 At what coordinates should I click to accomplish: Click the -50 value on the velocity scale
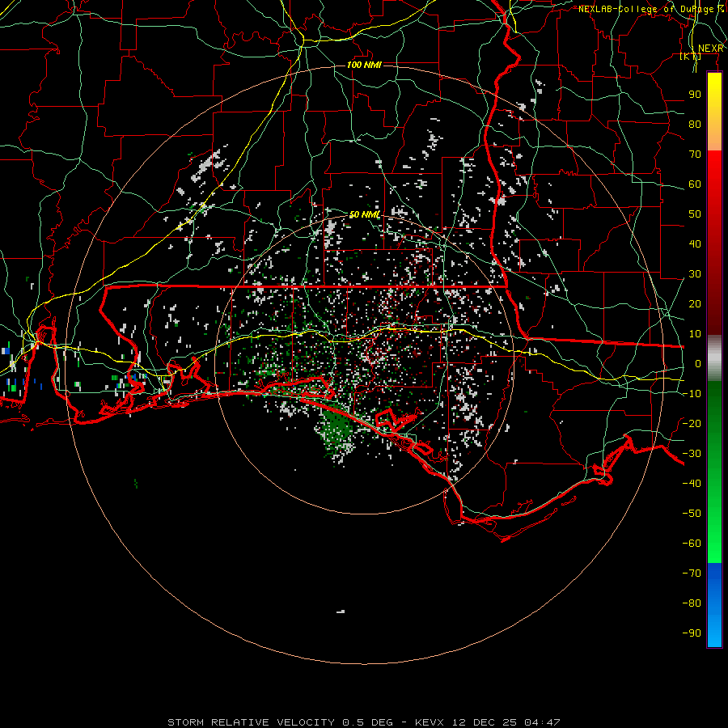tap(692, 513)
